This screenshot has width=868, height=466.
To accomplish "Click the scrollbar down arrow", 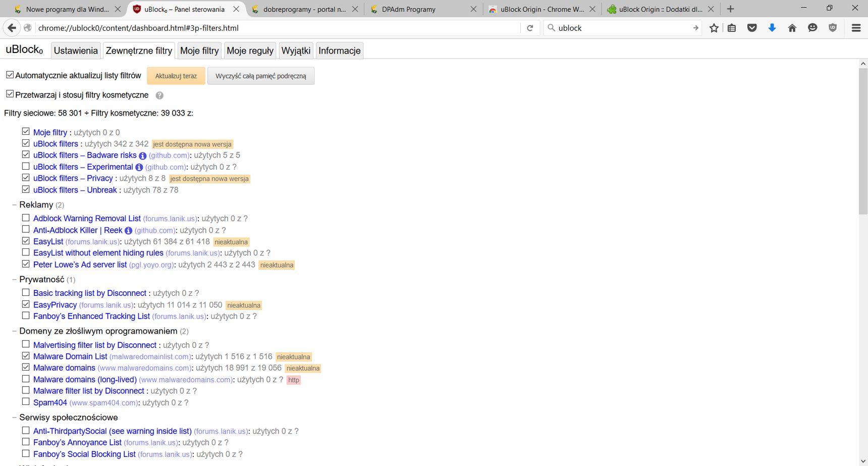I will click(863, 461).
